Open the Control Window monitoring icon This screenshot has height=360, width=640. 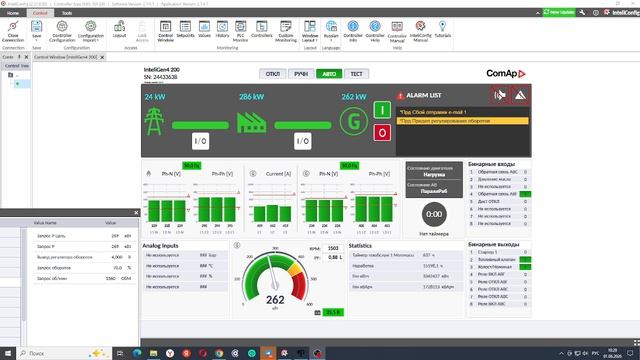click(165, 31)
